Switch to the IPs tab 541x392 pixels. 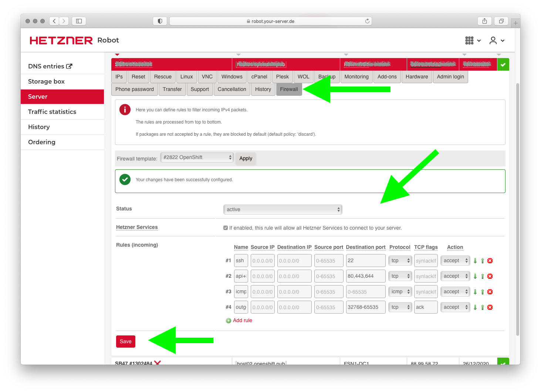119,77
